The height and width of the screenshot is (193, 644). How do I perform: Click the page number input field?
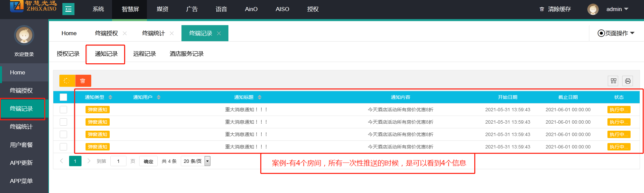point(118,161)
